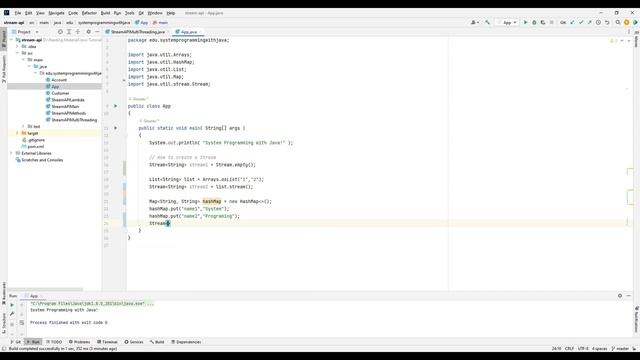
Task: Open the TODO tool window
Action: pyautogui.click(x=54, y=342)
